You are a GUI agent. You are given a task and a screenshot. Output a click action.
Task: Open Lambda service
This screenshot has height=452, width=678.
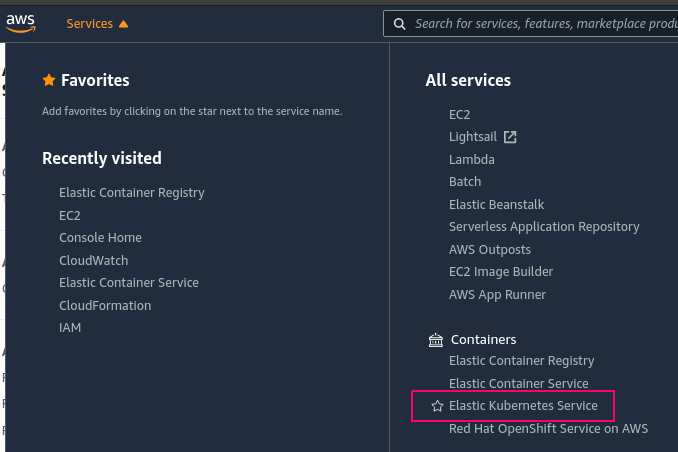[x=471, y=160]
